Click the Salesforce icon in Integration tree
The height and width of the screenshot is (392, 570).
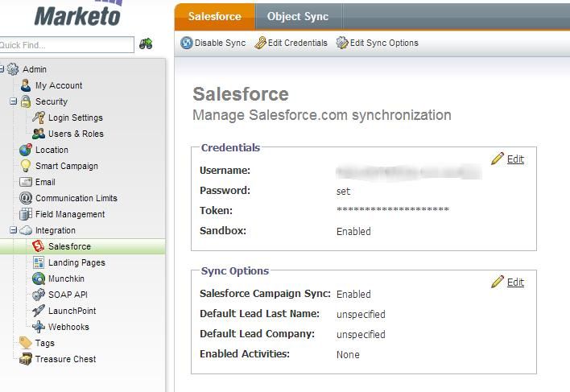point(39,246)
